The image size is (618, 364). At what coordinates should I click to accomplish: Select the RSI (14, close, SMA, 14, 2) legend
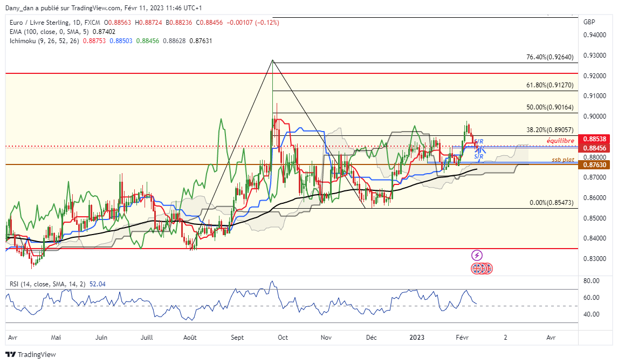47,284
